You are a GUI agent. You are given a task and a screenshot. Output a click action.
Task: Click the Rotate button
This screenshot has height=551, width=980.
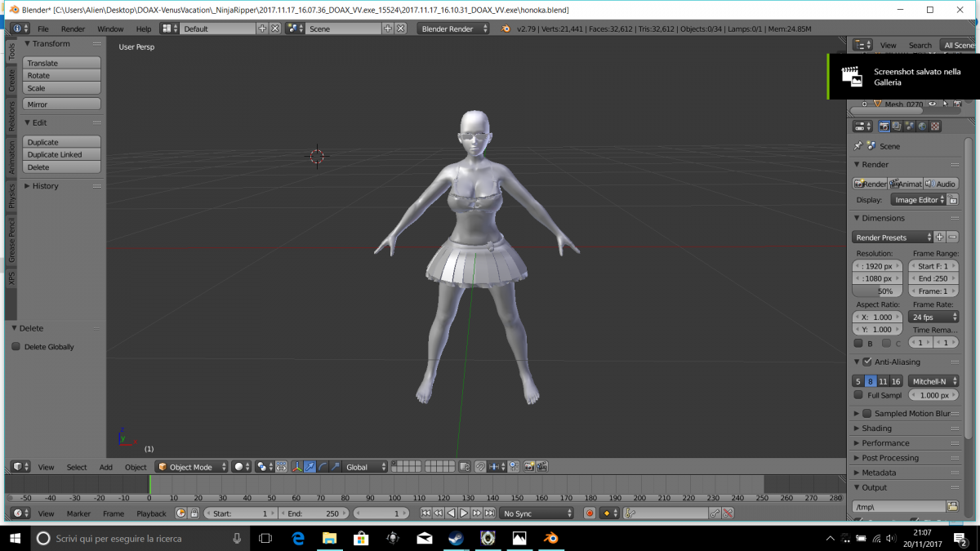[62, 75]
